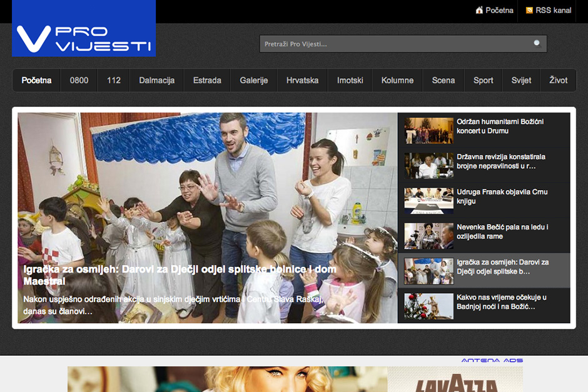Click the Pro Vijesti logo

pyautogui.click(x=84, y=29)
